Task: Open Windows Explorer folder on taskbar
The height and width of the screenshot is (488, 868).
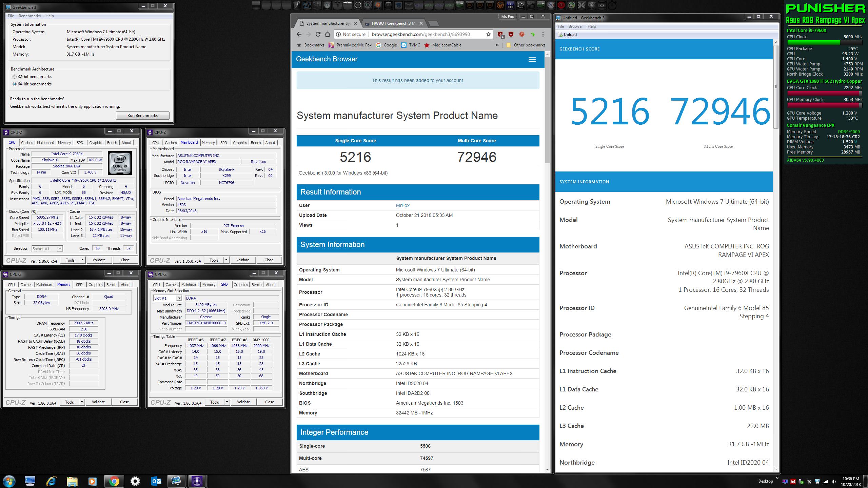Action: tap(72, 481)
